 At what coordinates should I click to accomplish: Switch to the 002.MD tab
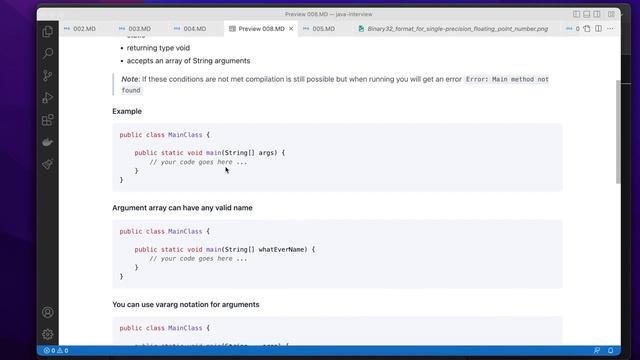[84, 29]
